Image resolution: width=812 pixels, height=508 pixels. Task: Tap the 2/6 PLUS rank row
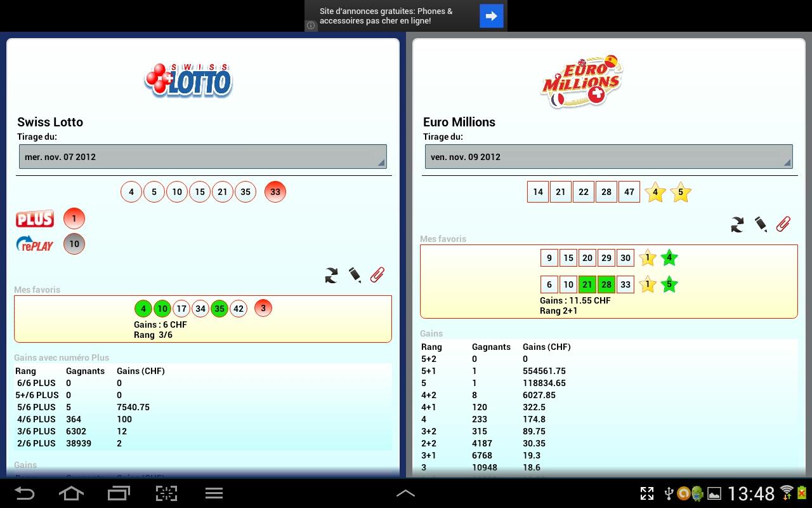pos(203,443)
